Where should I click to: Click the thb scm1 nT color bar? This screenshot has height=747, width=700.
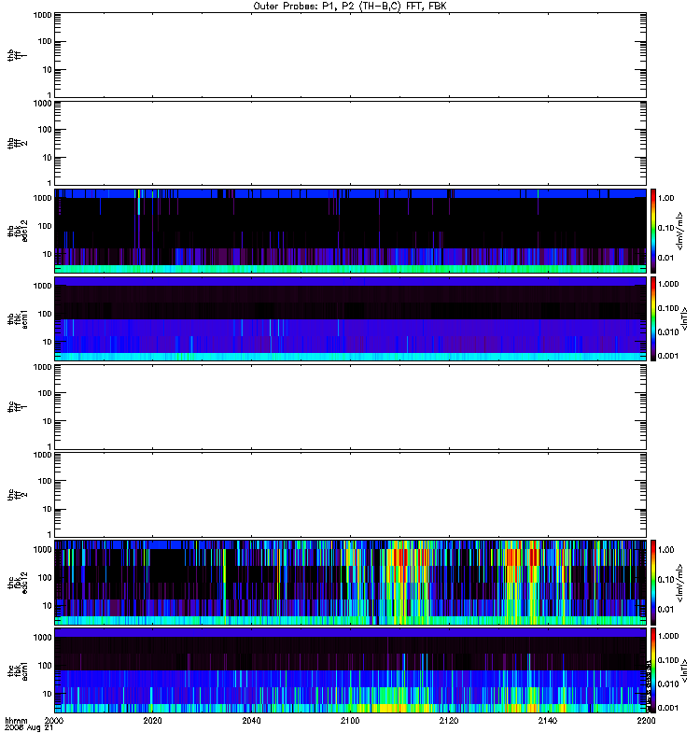(654, 318)
